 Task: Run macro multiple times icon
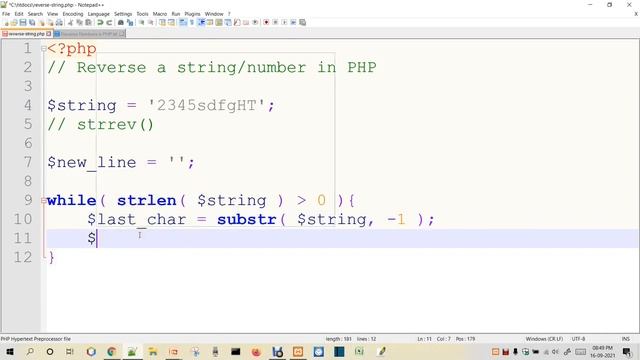tap(293, 22)
